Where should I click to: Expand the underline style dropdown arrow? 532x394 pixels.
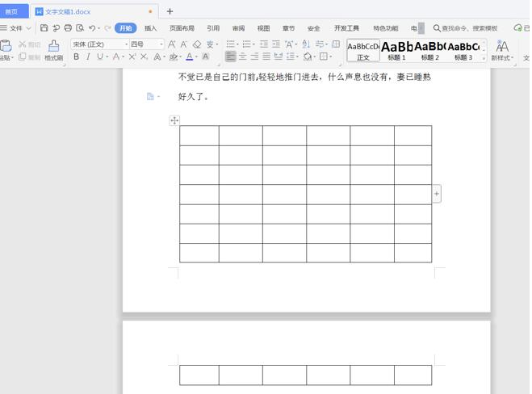(x=107, y=57)
